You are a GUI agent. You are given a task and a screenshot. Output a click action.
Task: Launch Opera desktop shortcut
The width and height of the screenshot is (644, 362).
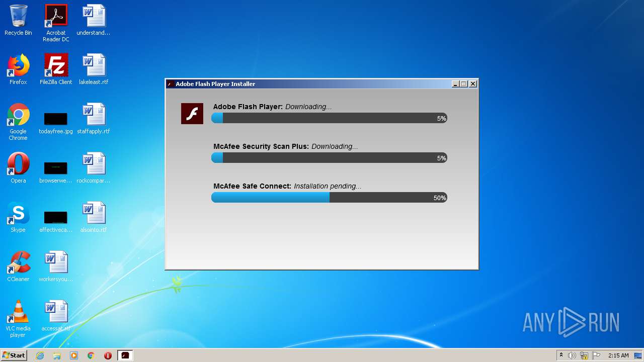point(18,168)
